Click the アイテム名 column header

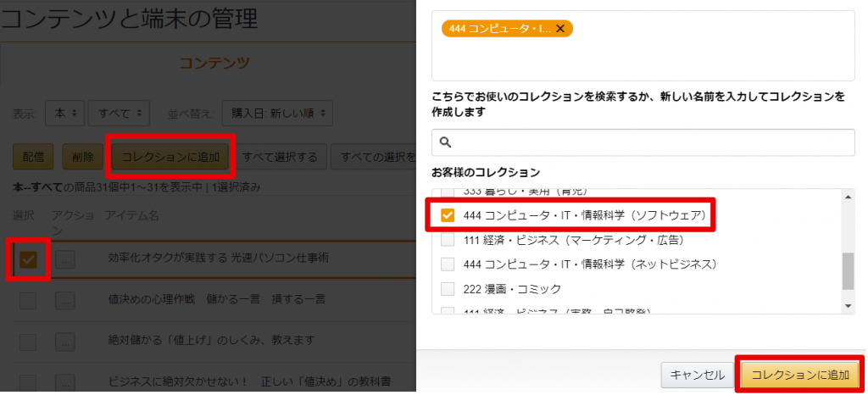click(131, 216)
